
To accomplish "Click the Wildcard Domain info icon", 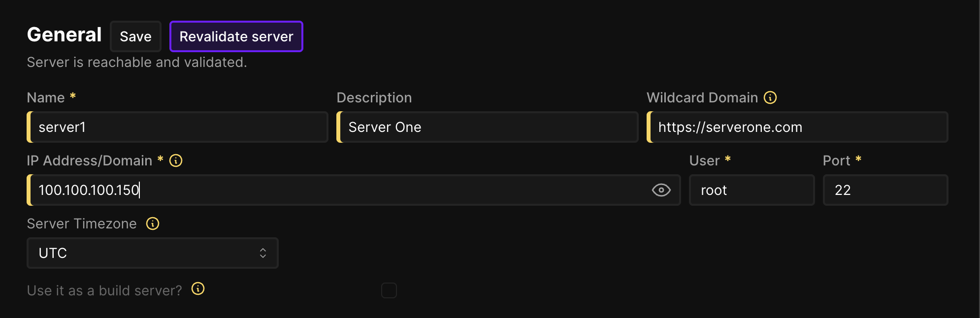I will [x=770, y=97].
